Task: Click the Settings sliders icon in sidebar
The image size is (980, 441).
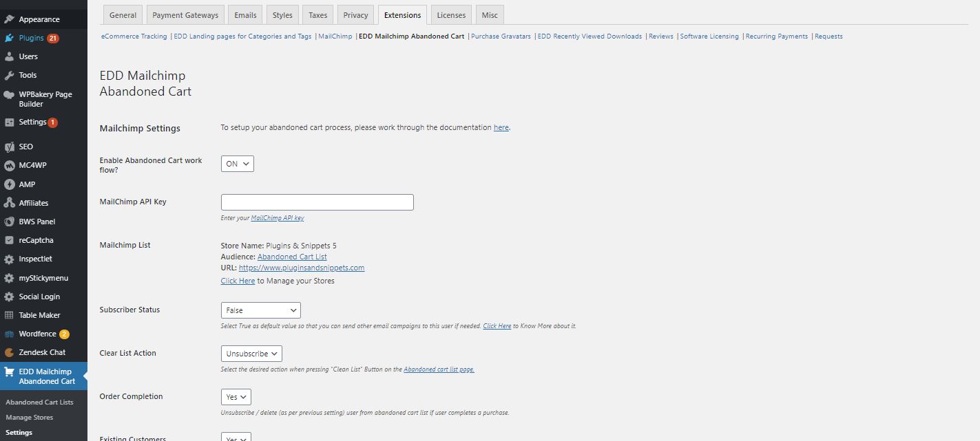Action: pyautogui.click(x=9, y=122)
